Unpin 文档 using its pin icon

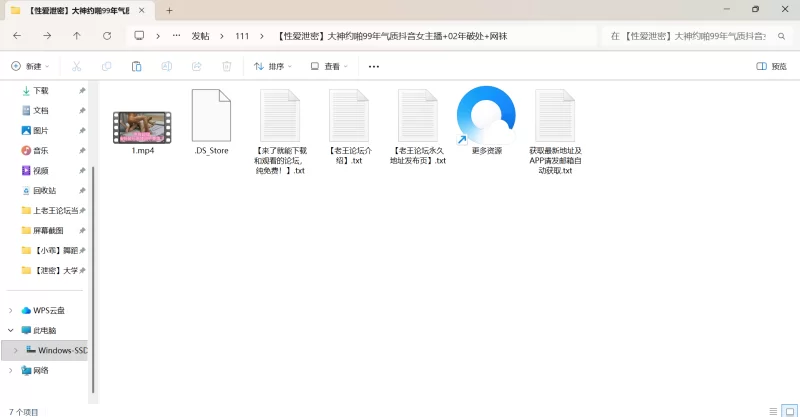pyautogui.click(x=82, y=110)
